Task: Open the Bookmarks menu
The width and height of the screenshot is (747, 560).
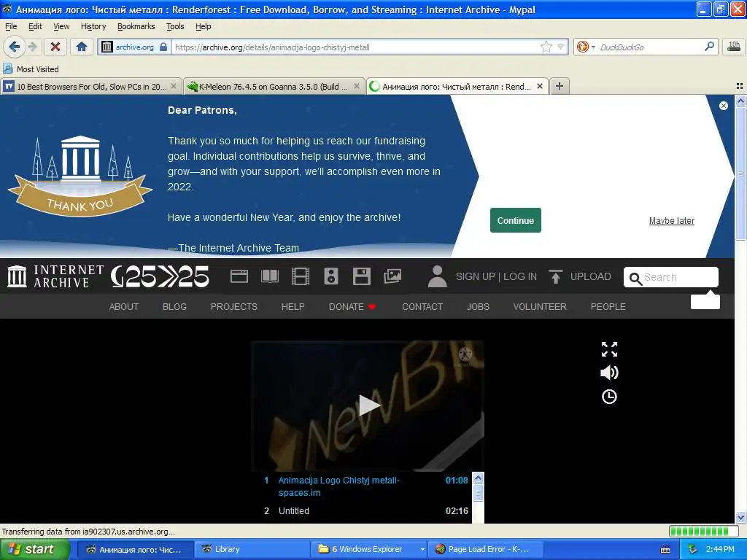Action: pos(136,26)
